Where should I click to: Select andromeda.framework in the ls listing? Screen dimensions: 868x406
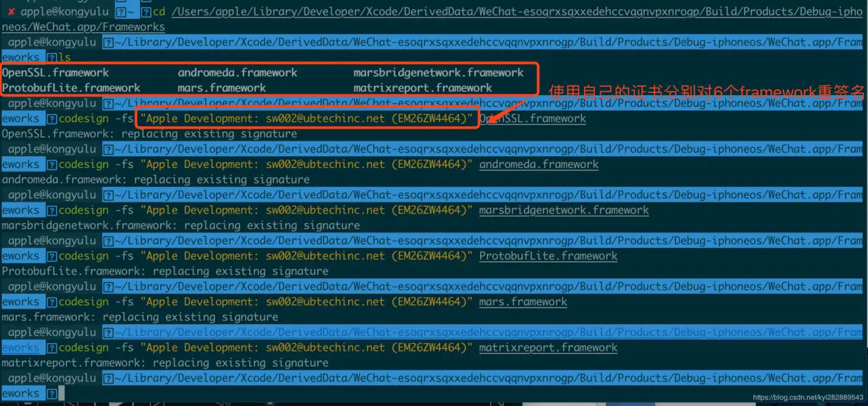[237, 73]
